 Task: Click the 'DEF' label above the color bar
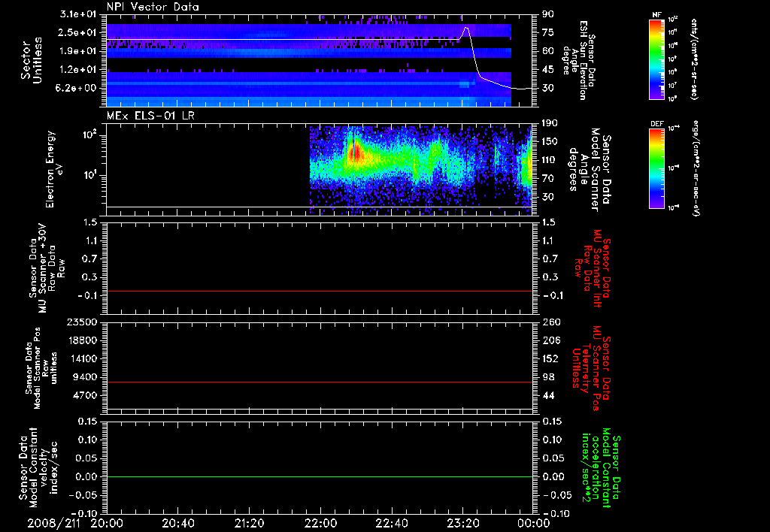656,124
